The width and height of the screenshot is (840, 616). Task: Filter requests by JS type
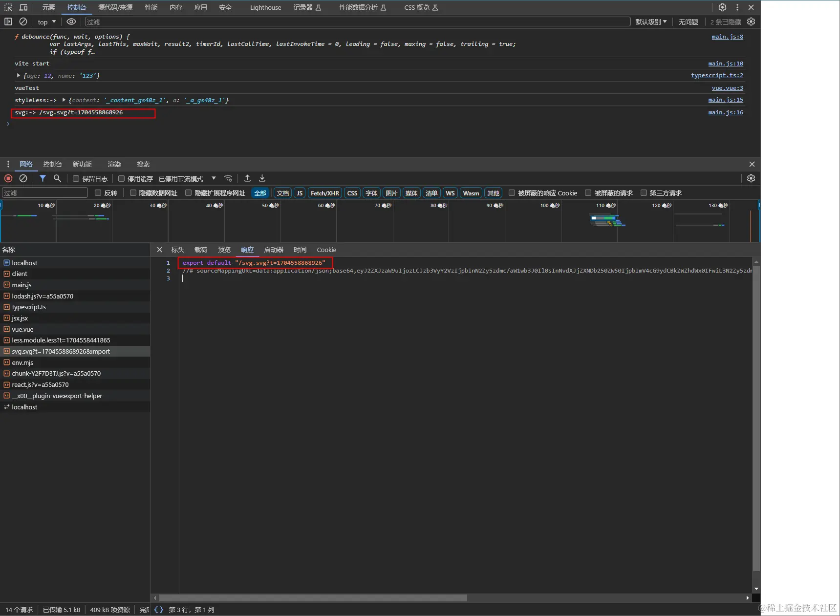pyautogui.click(x=300, y=193)
